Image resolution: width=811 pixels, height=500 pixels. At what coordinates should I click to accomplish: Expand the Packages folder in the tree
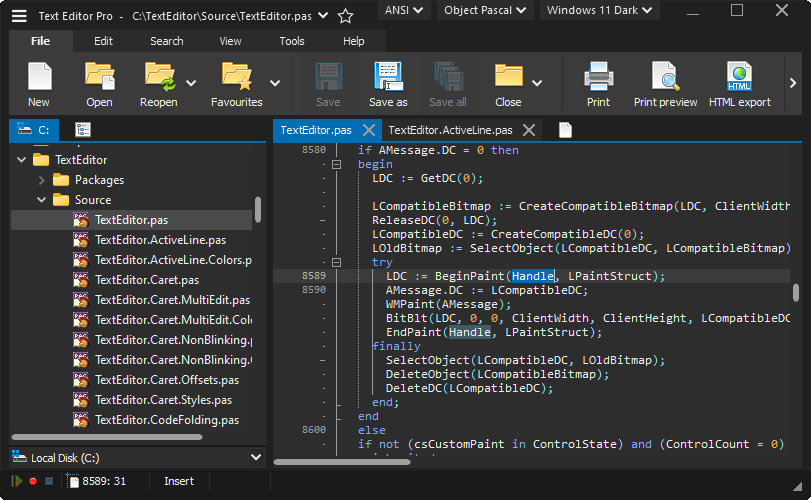click(42, 180)
